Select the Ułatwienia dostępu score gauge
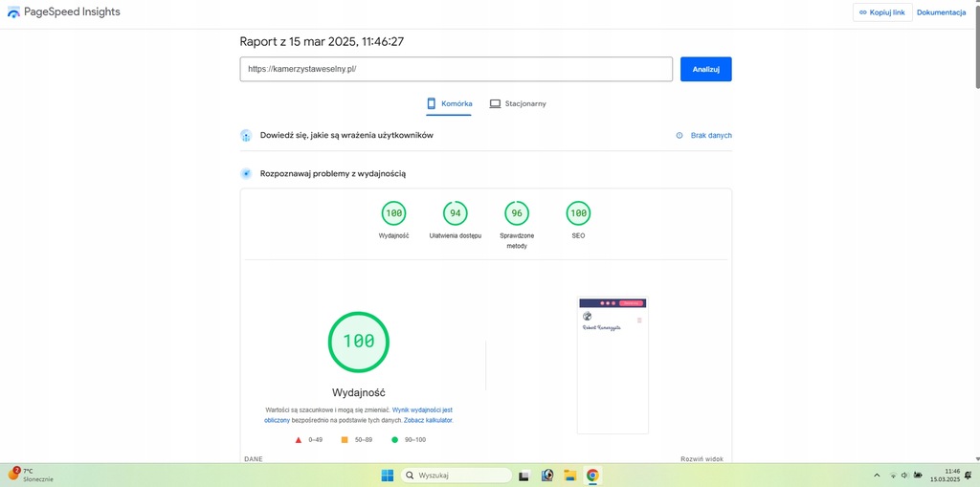Image resolution: width=980 pixels, height=487 pixels. [x=455, y=213]
